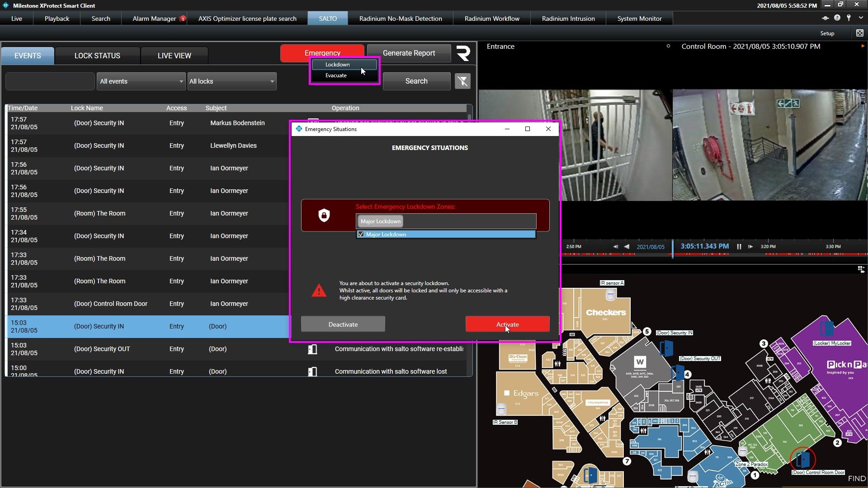Click the camera view switcher icon above map
Image resolution: width=868 pixels, height=488 pixels.
[861, 269]
